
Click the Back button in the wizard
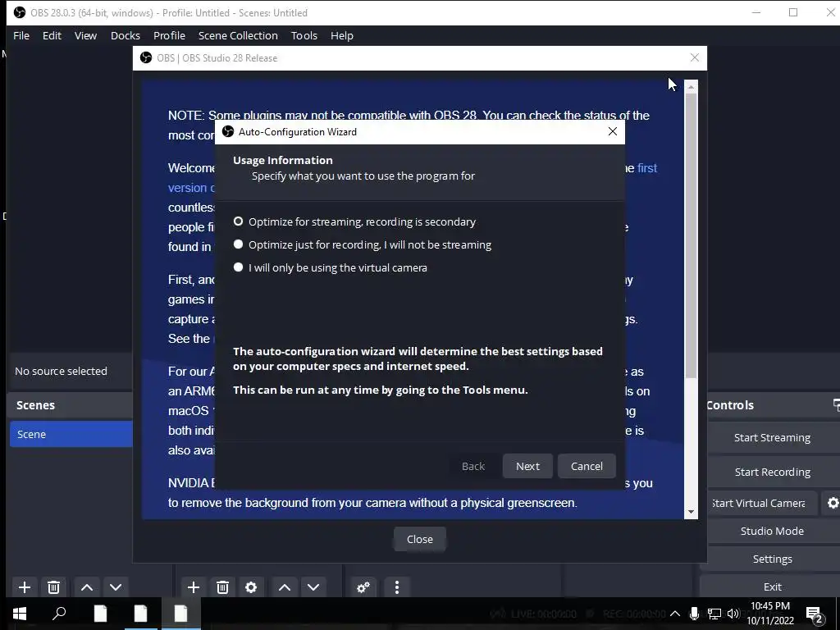pyautogui.click(x=473, y=466)
